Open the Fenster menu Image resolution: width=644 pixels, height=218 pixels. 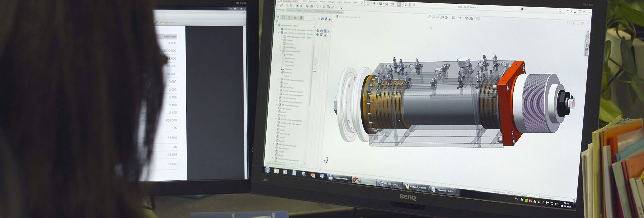[347, 3]
